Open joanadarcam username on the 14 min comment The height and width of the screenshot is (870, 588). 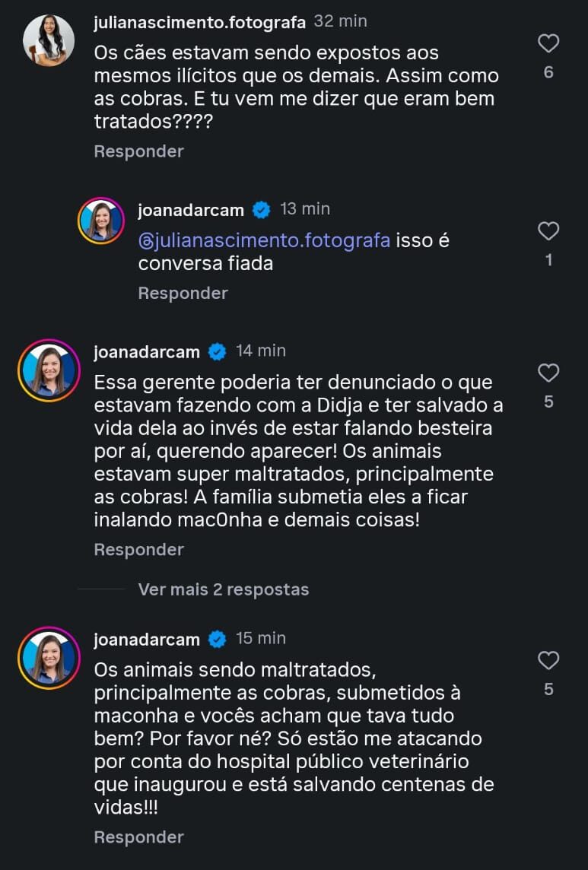pyautogui.click(x=147, y=351)
